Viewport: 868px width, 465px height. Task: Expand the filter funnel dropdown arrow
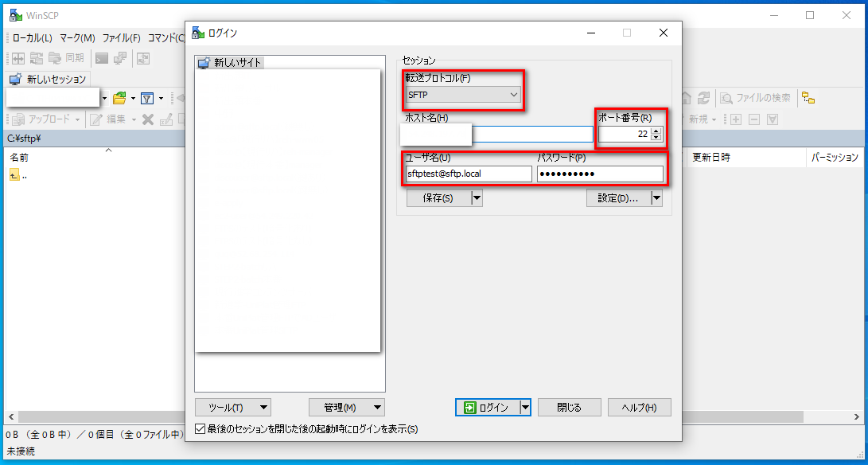161,99
